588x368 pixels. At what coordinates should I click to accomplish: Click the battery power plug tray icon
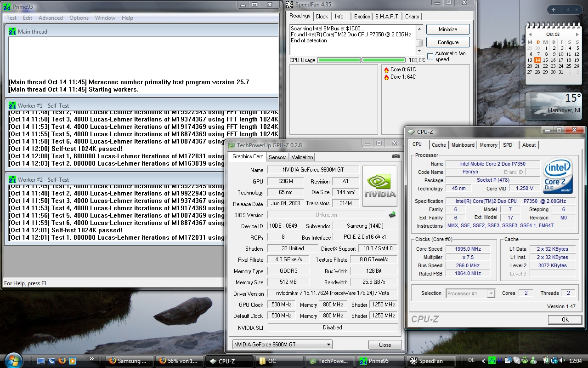pos(546,361)
